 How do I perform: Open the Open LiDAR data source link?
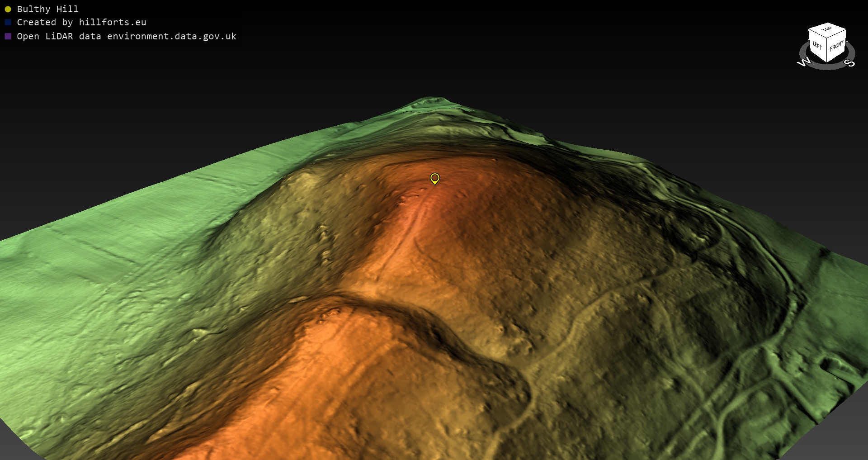[x=127, y=36]
